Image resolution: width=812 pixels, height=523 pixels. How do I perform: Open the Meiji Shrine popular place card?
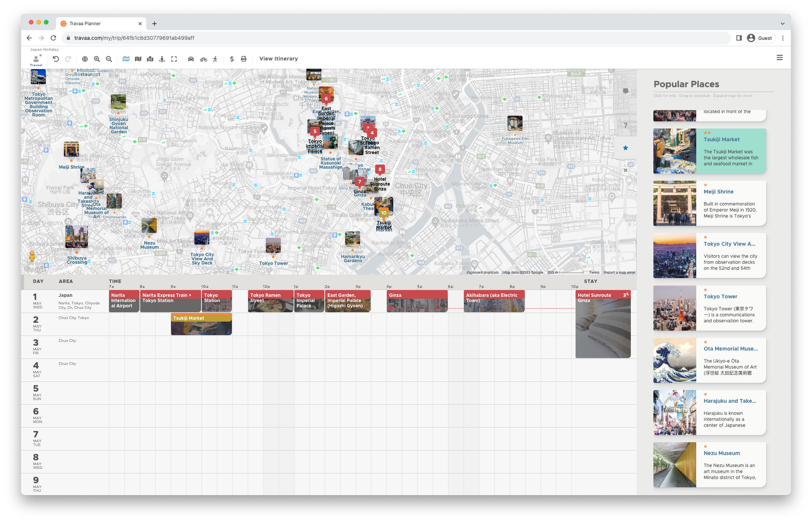(x=709, y=203)
